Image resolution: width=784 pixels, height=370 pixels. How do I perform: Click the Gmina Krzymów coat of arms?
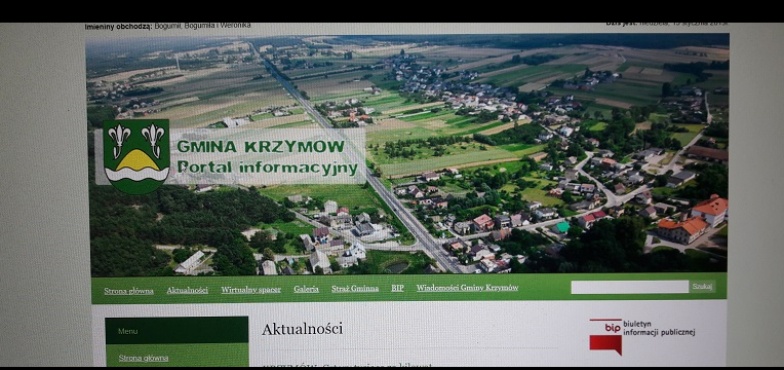[136, 156]
